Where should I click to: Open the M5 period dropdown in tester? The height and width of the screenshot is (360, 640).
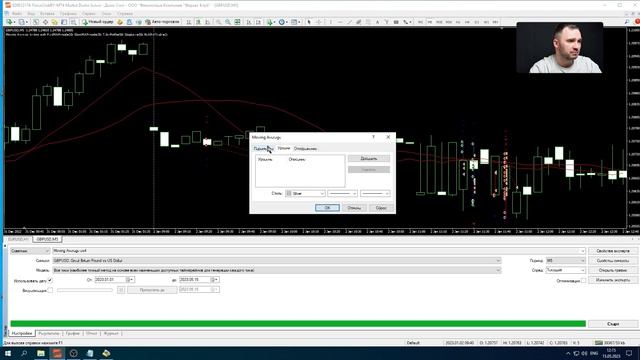click(x=565, y=260)
